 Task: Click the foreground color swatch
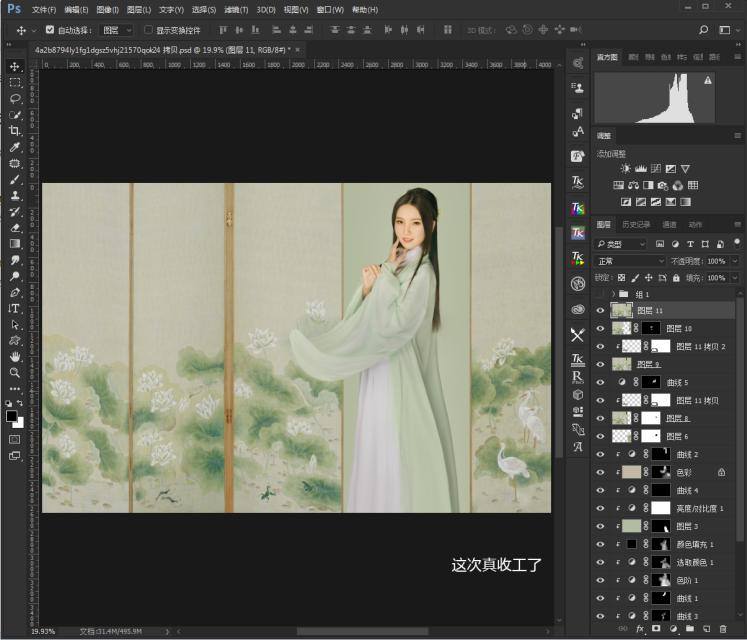pos(12,415)
